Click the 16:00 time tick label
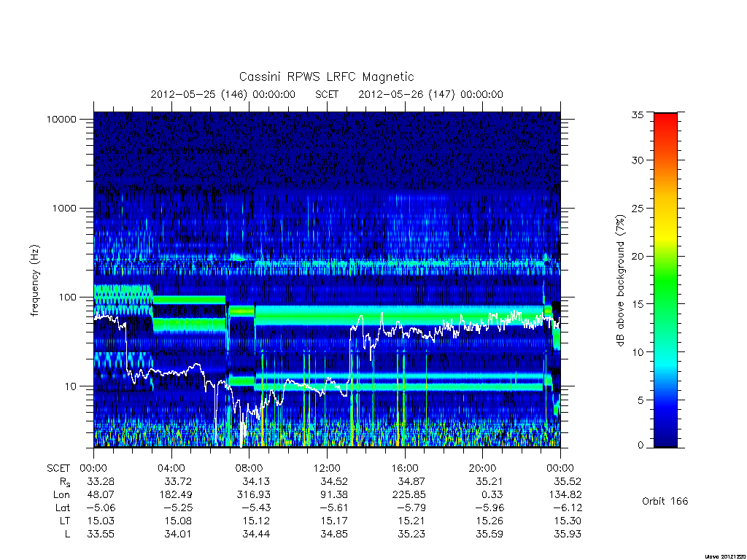This screenshot has width=747, height=560. (x=404, y=469)
